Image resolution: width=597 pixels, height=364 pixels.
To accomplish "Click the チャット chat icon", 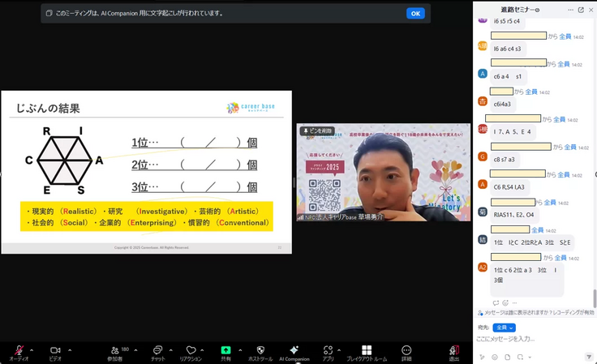I will [157, 350].
